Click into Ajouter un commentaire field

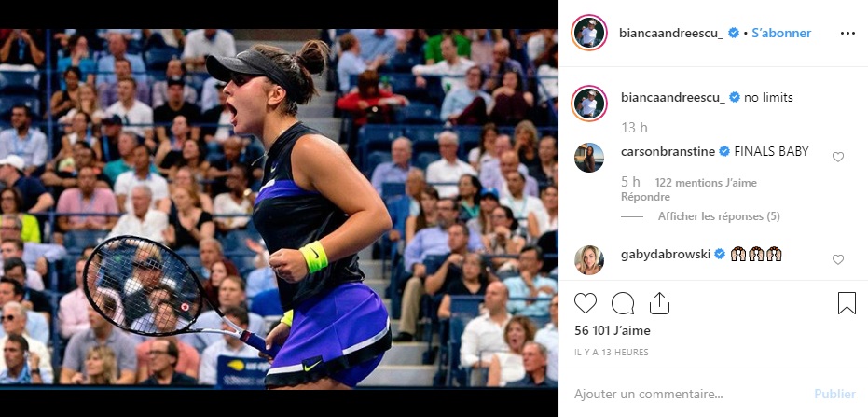(686, 395)
